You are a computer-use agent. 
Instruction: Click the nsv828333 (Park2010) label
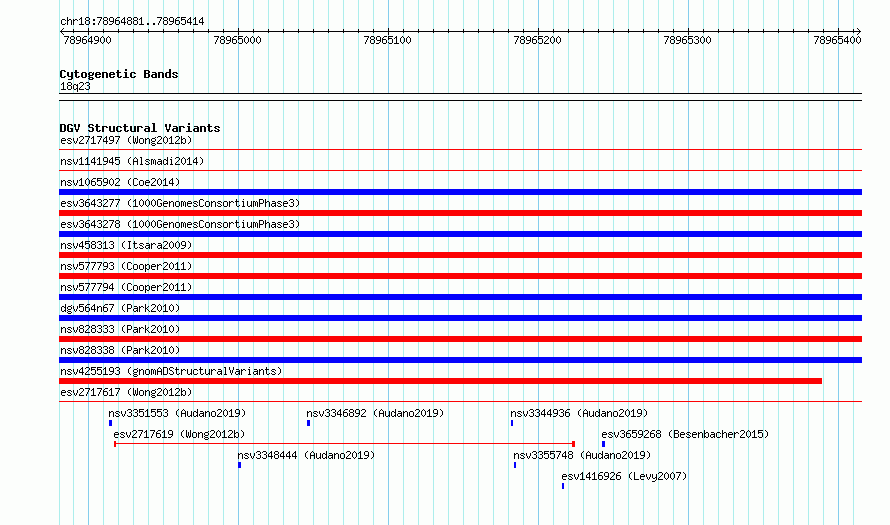click(x=120, y=329)
